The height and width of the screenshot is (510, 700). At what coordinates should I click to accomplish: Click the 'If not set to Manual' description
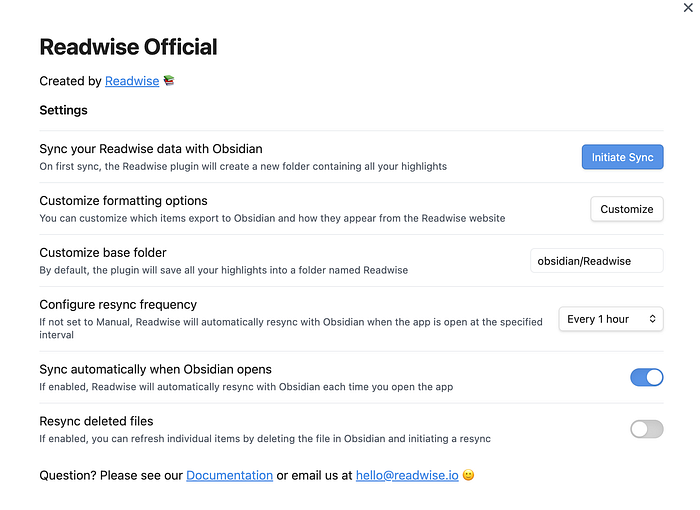click(x=291, y=328)
